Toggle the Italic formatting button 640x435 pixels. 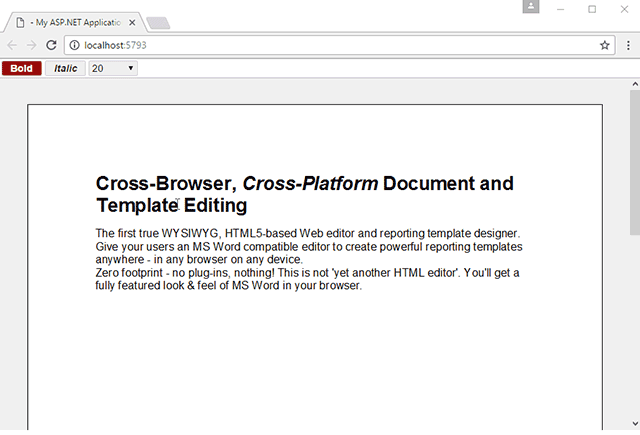65,69
